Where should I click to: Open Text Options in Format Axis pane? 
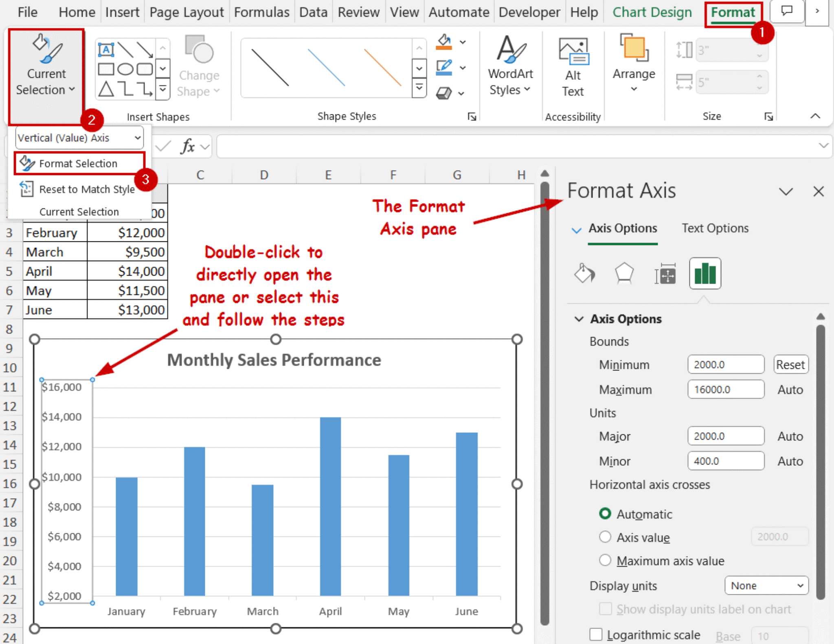coord(715,228)
